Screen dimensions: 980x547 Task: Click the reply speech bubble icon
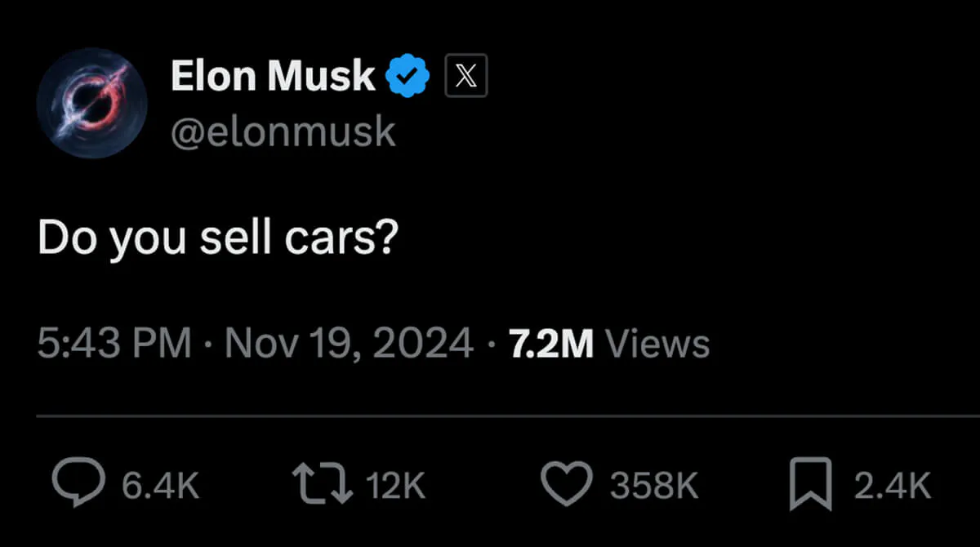tap(79, 484)
